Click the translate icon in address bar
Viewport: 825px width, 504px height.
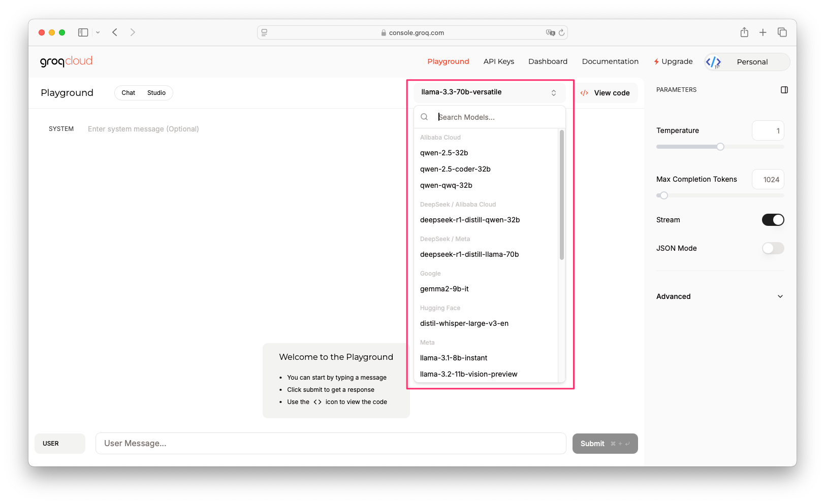point(550,32)
